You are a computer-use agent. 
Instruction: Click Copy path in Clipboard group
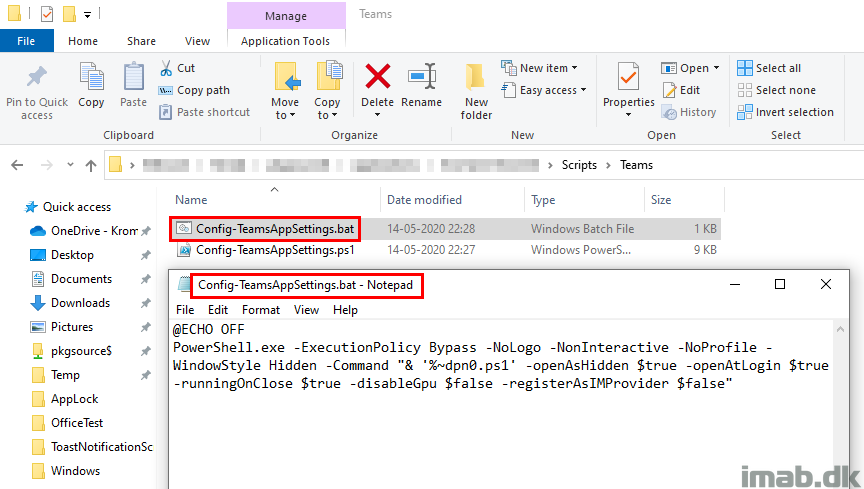194,90
